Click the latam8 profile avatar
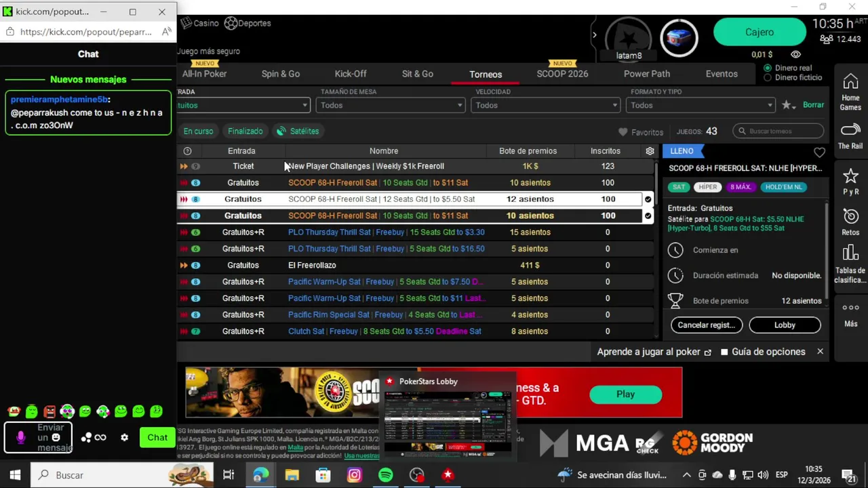 coord(629,37)
